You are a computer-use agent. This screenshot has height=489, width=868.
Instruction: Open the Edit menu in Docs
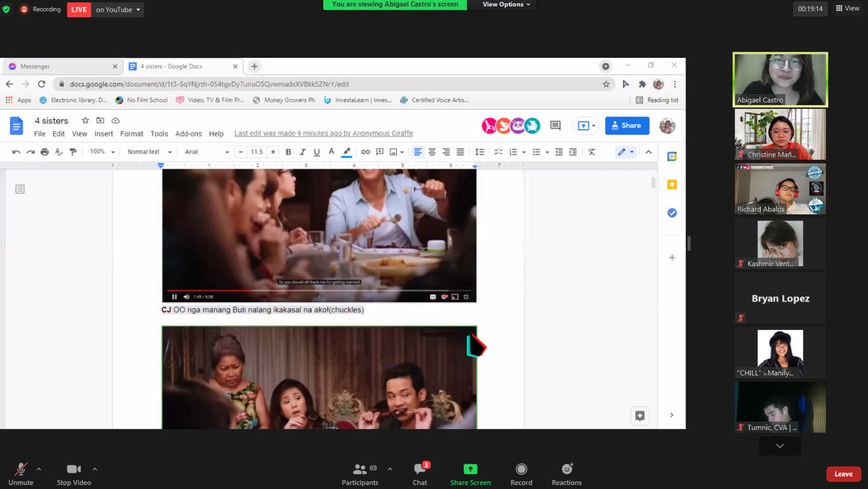[x=58, y=134]
